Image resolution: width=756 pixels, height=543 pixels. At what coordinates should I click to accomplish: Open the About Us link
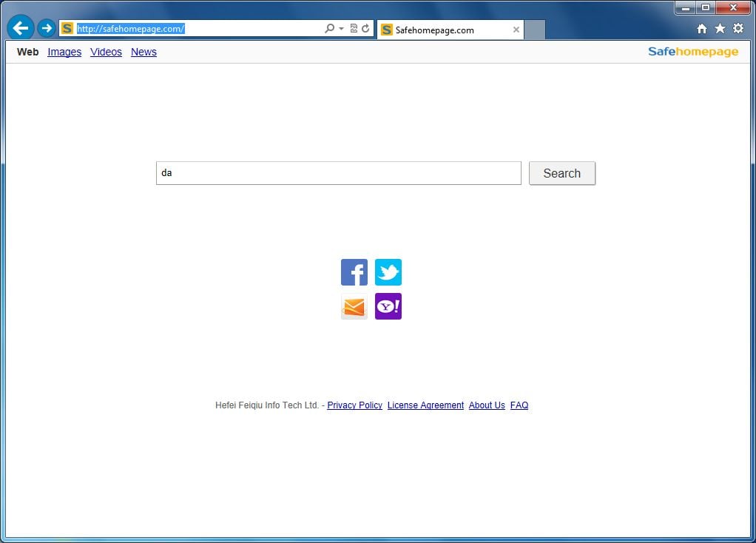point(487,405)
